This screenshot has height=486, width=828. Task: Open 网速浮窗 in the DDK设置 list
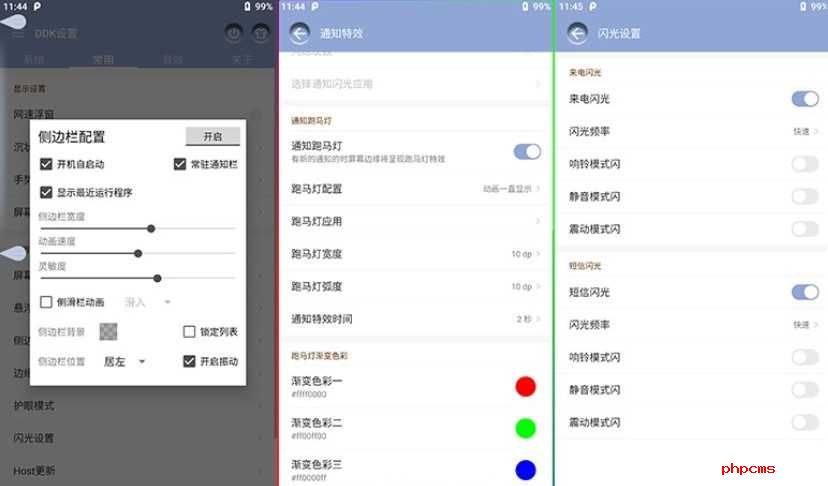[137, 113]
